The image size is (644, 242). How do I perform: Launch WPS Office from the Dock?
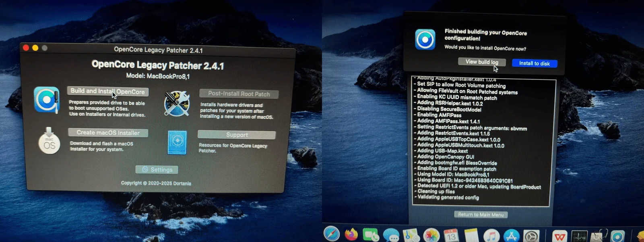559,237
